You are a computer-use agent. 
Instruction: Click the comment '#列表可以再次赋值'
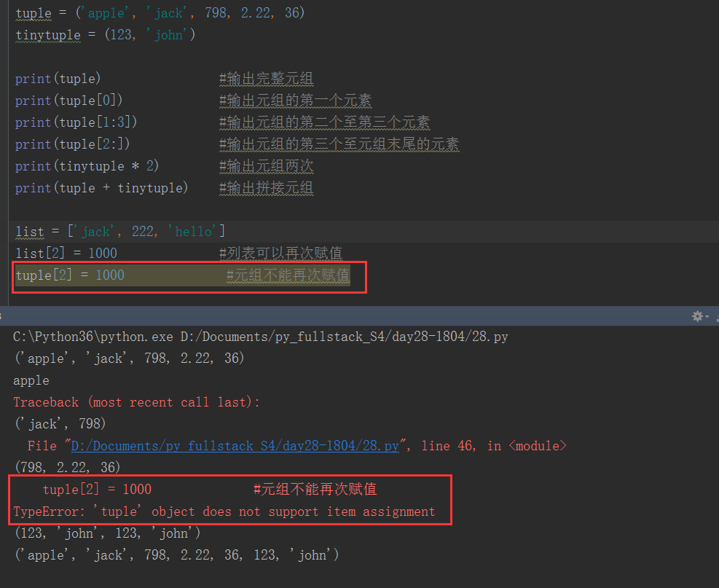281,253
